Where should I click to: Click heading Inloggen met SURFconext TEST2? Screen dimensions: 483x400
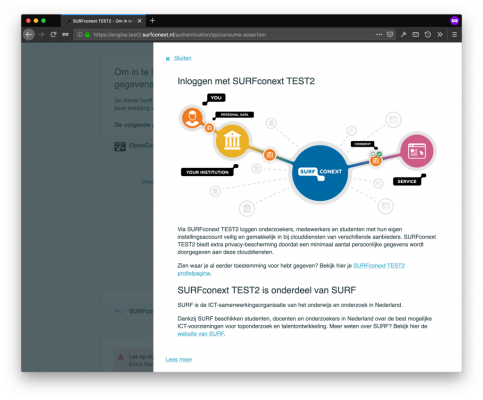pos(246,81)
